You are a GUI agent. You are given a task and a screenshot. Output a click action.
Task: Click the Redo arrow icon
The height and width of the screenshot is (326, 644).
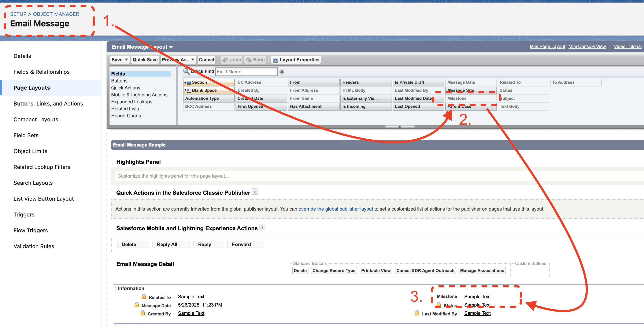249,60
